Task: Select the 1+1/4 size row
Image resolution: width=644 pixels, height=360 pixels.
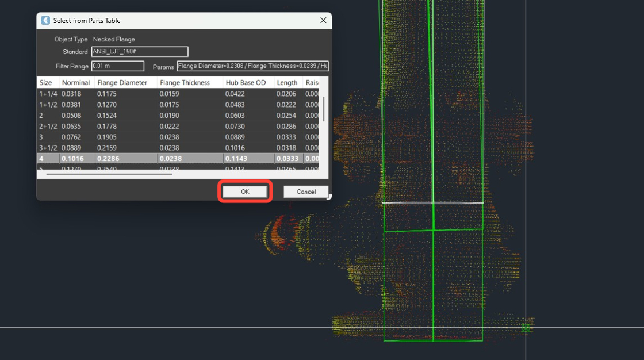Action: coord(178,94)
